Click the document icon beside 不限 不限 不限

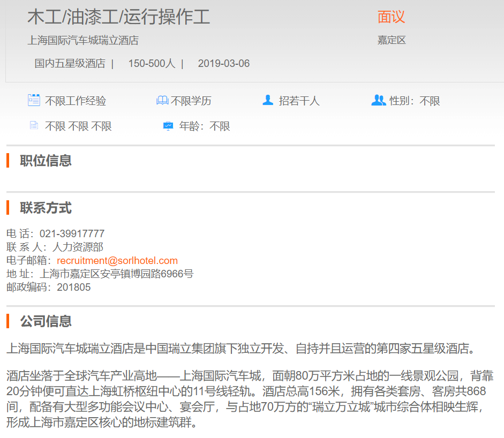coord(34,126)
